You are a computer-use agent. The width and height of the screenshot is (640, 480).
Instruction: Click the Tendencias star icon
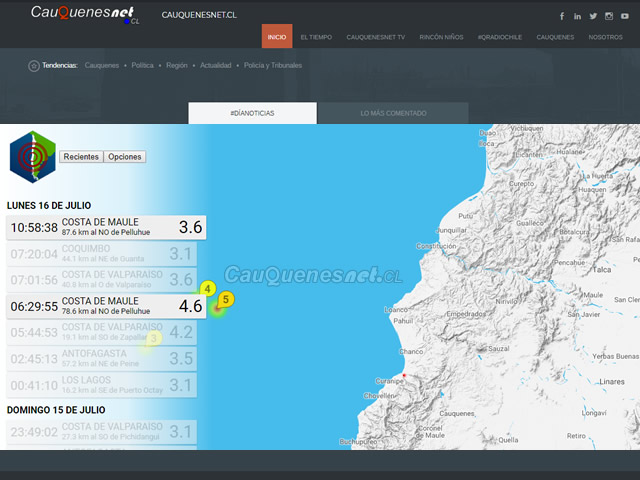click(34, 65)
